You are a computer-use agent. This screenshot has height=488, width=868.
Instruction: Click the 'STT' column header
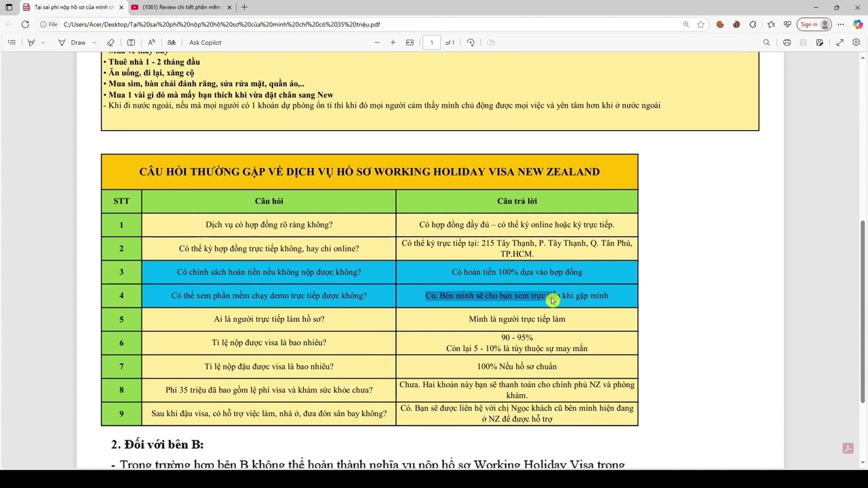point(121,201)
